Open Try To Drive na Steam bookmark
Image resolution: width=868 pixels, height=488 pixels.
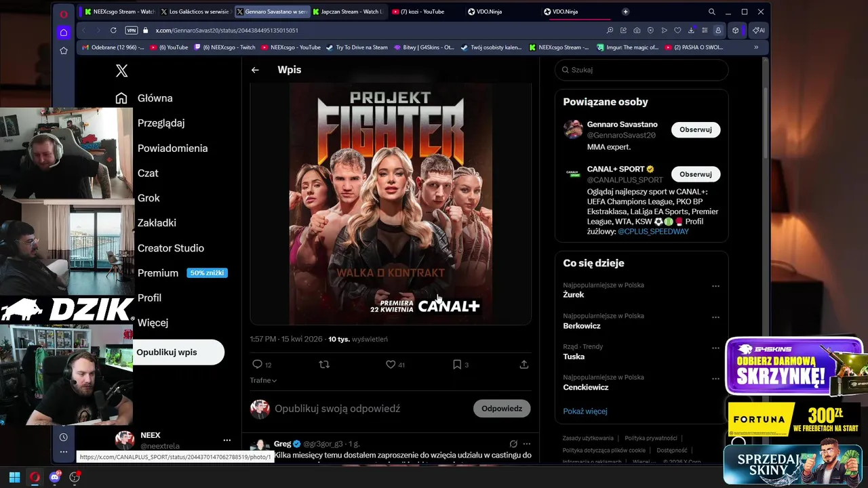(357, 47)
